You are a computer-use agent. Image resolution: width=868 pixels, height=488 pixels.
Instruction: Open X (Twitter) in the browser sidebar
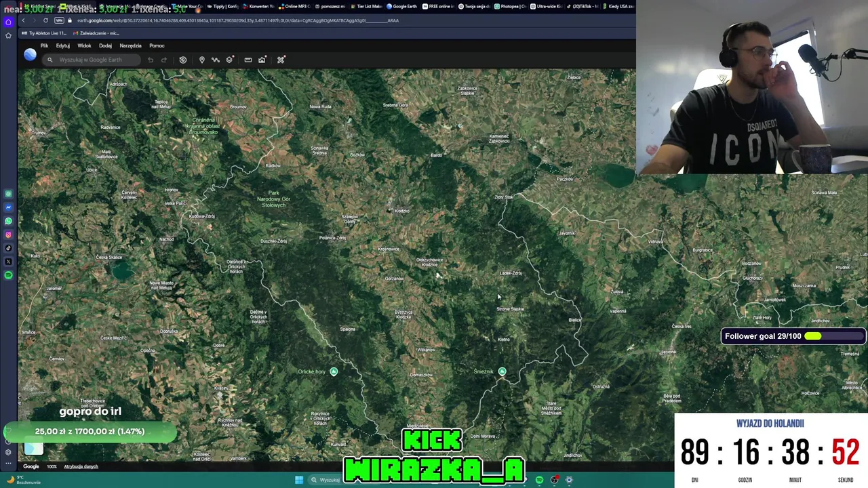(8, 262)
